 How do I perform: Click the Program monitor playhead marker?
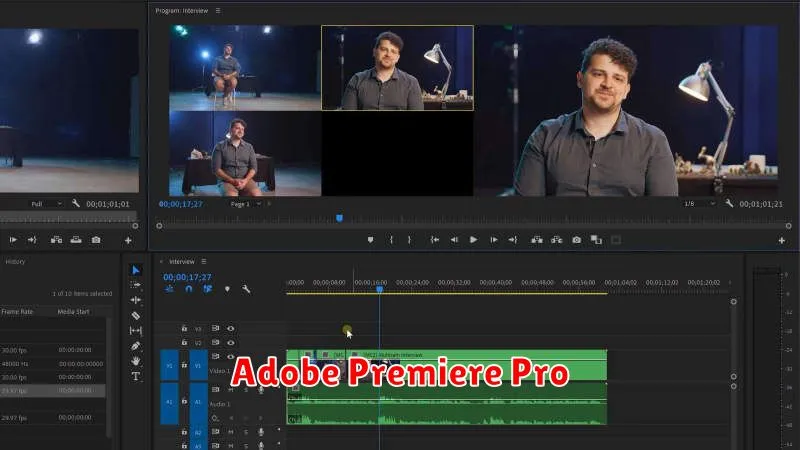(339, 218)
